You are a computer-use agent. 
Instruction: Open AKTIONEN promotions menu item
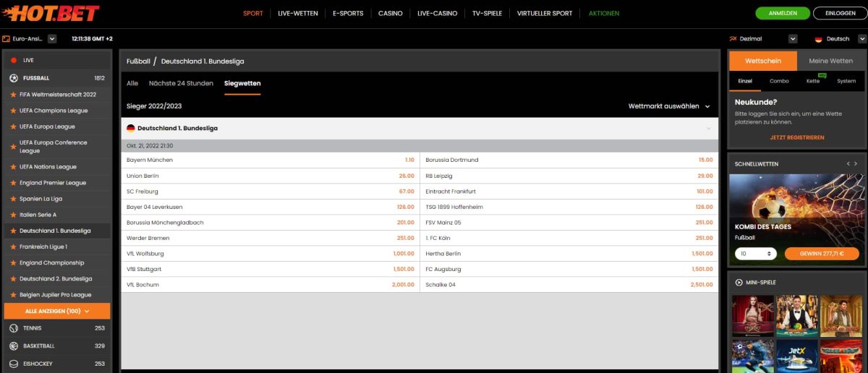(604, 13)
